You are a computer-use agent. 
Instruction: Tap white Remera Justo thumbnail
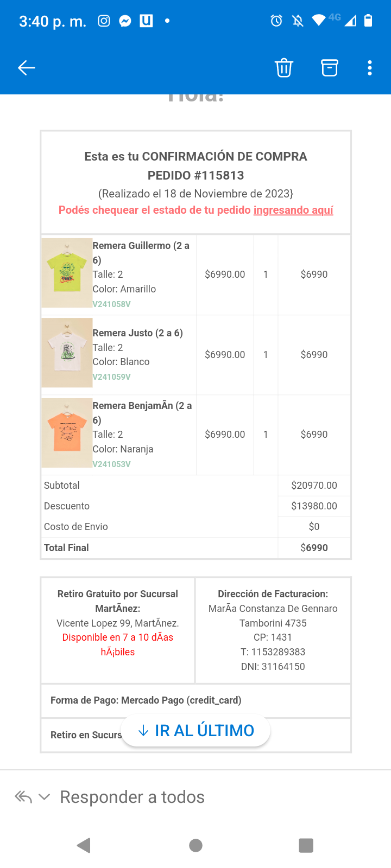67,353
